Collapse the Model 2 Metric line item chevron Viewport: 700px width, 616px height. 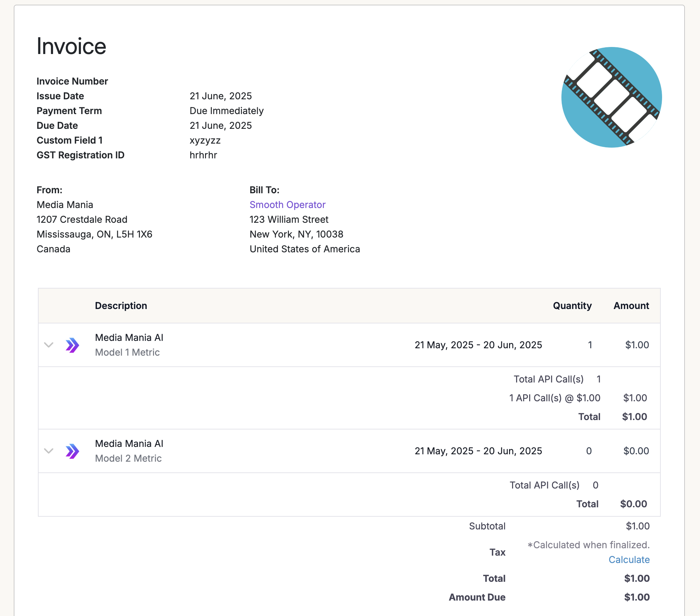click(49, 451)
